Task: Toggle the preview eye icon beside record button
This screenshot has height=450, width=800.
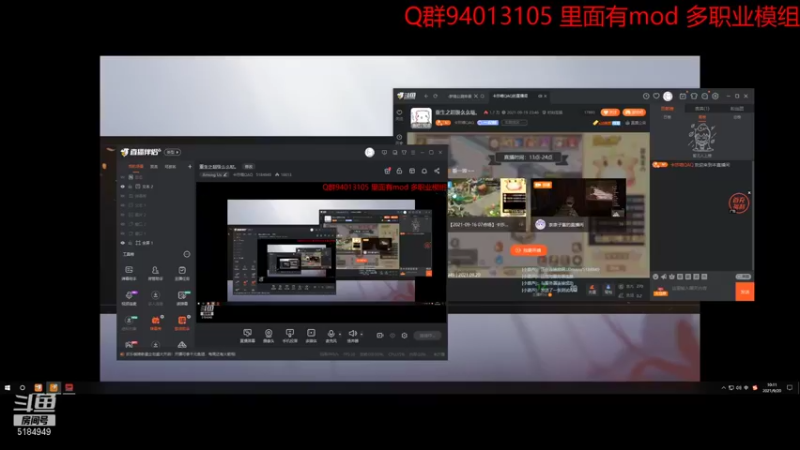Action: [x=392, y=336]
